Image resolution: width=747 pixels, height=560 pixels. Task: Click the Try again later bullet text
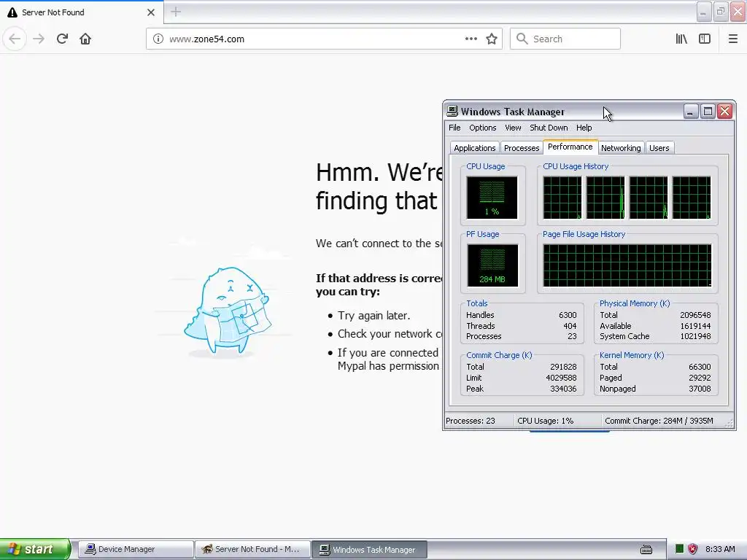(374, 316)
